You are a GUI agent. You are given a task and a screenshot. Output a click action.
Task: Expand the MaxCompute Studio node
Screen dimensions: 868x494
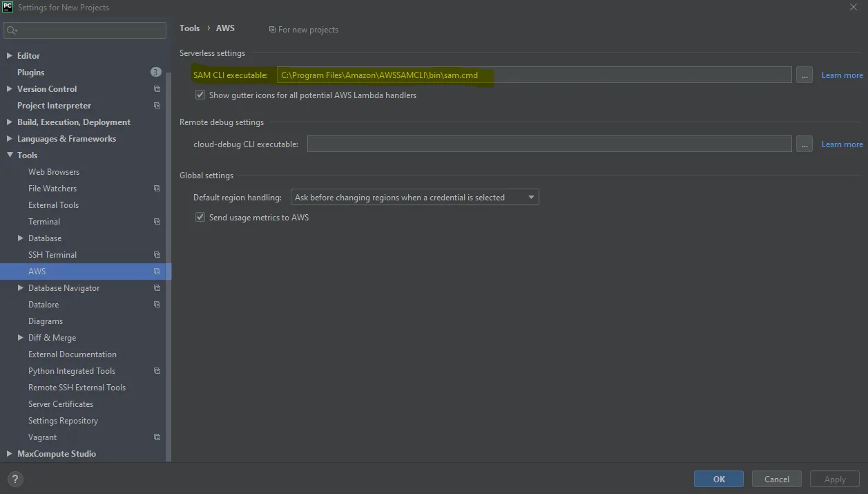coord(9,454)
